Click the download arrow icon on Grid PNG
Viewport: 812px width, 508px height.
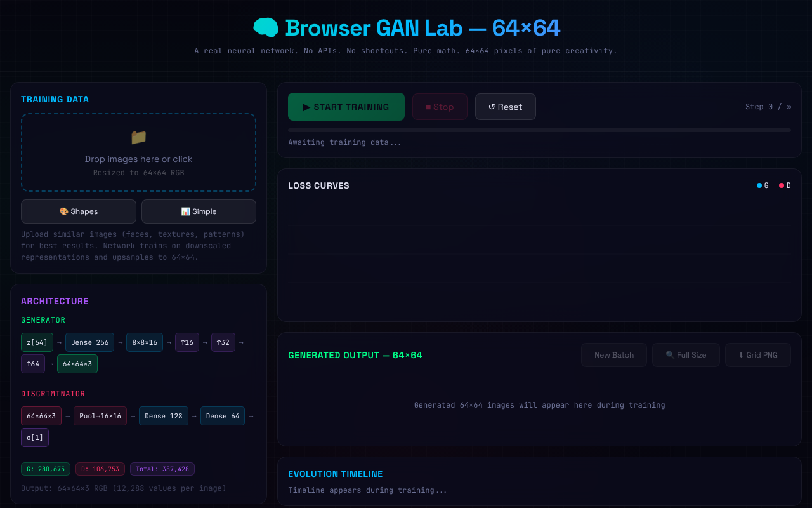click(x=741, y=354)
